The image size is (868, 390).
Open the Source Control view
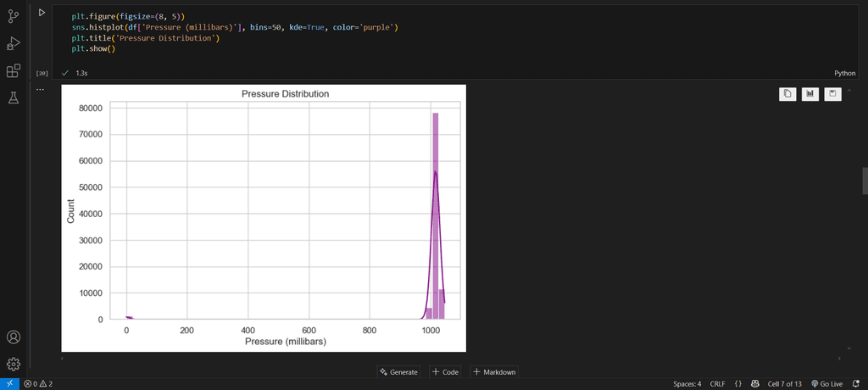point(14,17)
